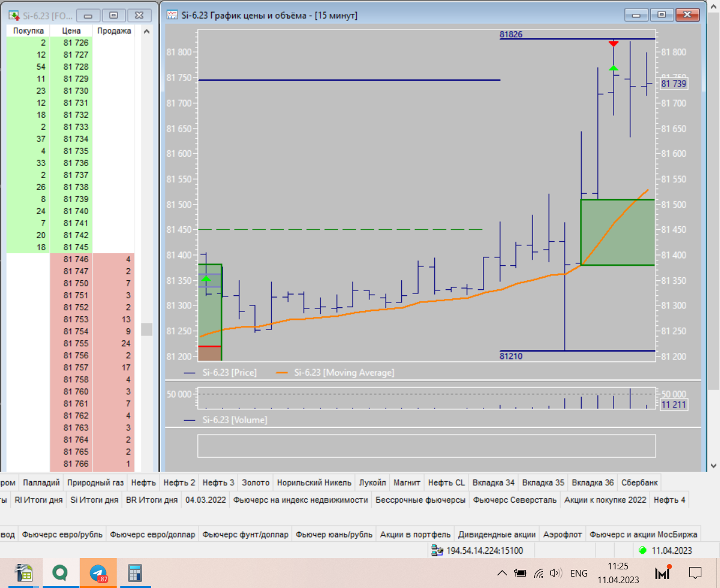Open the Дивидендные акции tab
This screenshot has height=588, width=720.
point(497,534)
